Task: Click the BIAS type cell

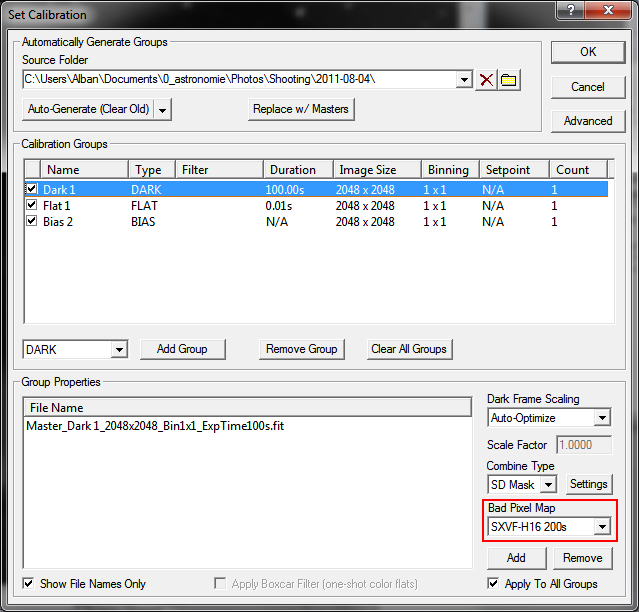Action: [143, 222]
